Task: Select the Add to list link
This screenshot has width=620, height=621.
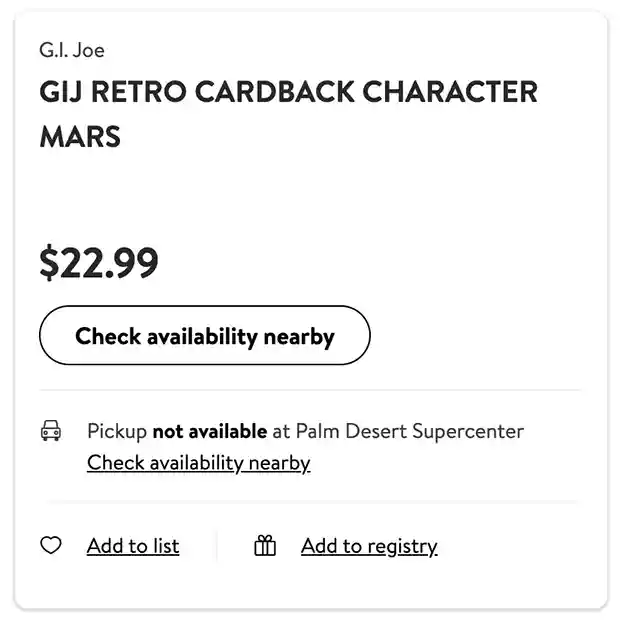Action: [133, 546]
